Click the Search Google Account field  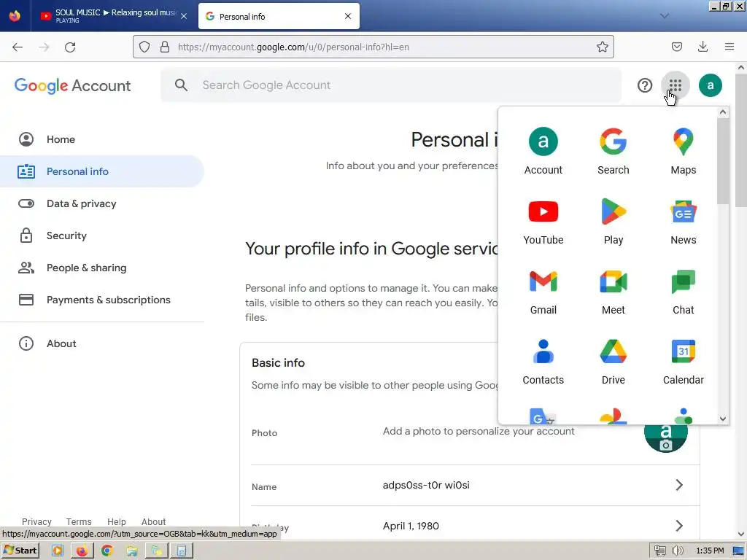391,85
